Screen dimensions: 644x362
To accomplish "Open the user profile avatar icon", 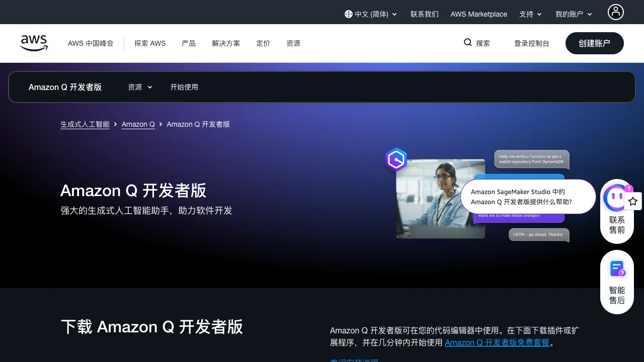I will [x=616, y=12].
